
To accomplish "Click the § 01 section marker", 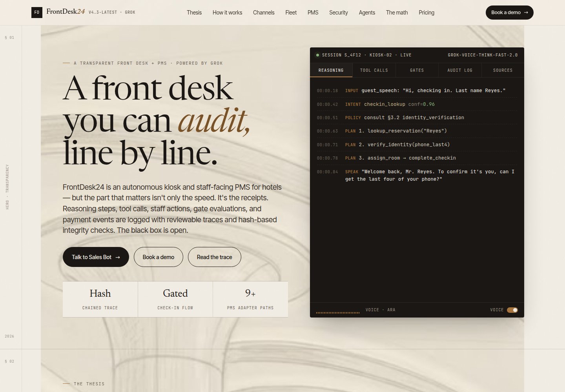I will pos(9,38).
